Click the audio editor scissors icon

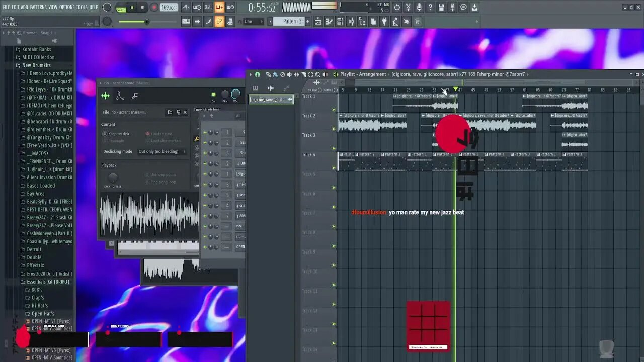pos(408,7)
